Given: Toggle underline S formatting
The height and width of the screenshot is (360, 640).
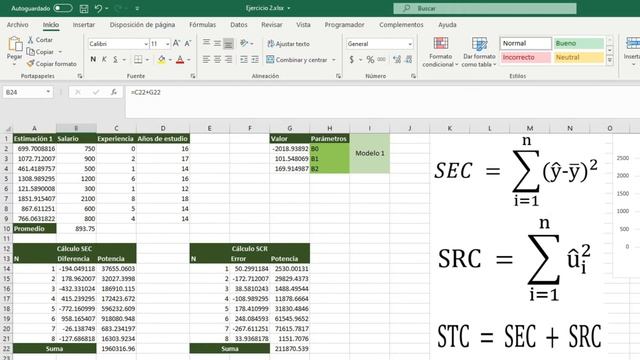Looking at the screenshot, I should coord(116,60).
